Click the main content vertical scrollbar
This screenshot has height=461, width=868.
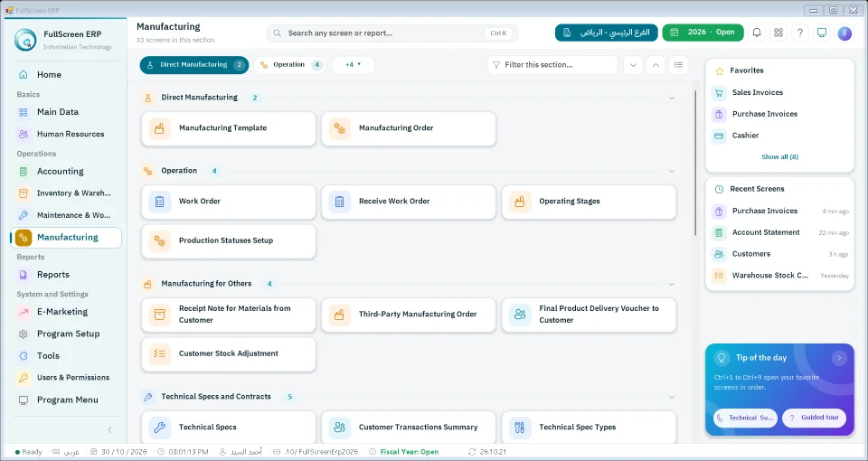coord(695,164)
